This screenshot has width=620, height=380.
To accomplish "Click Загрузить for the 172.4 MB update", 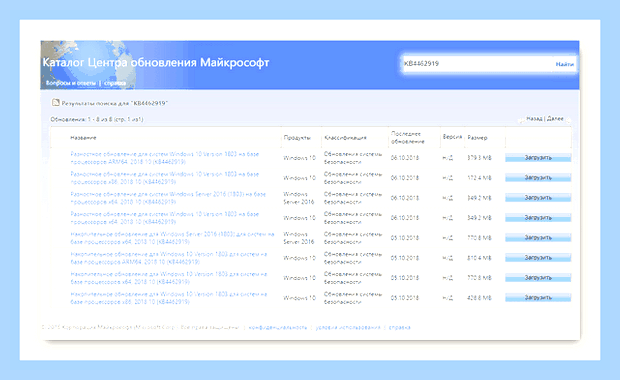I will pyautogui.click(x=538, y=178).
